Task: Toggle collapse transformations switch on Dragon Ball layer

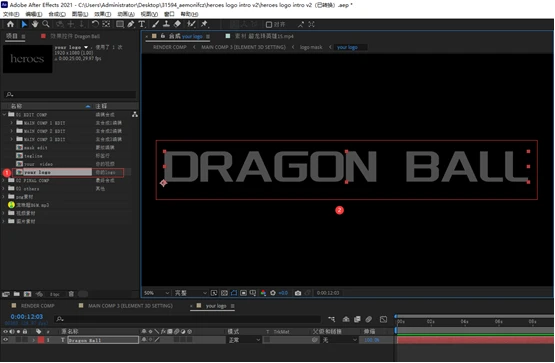Action: point(150,340)
